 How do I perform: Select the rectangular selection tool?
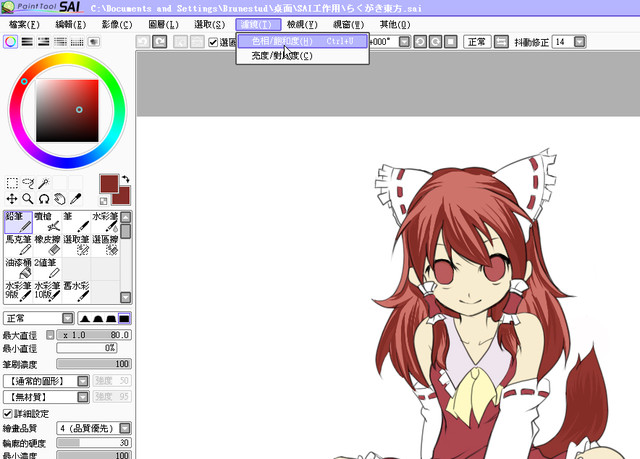pos(12,183)
